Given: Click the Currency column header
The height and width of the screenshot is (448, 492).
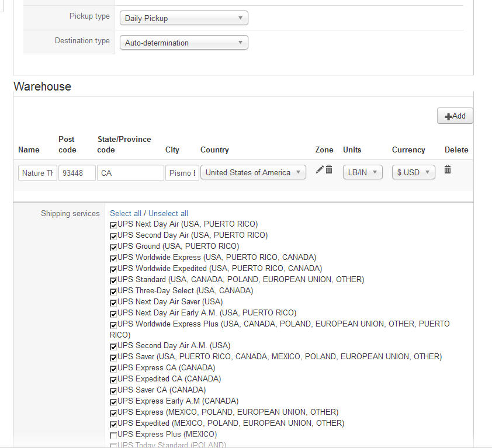Looking at the screenshot, I should 408,150.
